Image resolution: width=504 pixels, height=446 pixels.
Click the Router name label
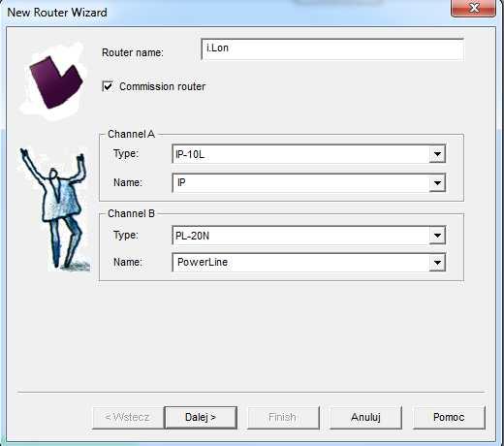[x=133, y=52]
